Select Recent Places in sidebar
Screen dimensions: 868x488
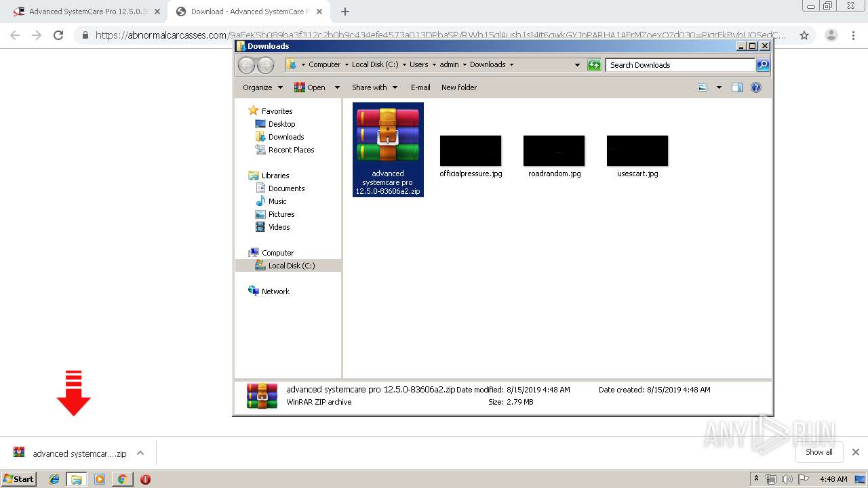(x=291, y=150)
